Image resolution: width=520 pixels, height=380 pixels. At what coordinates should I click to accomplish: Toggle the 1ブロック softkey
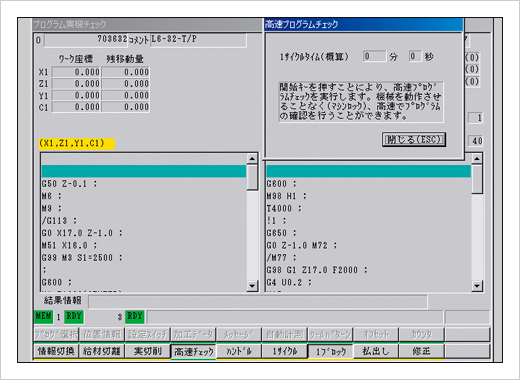tap(330, 352)
